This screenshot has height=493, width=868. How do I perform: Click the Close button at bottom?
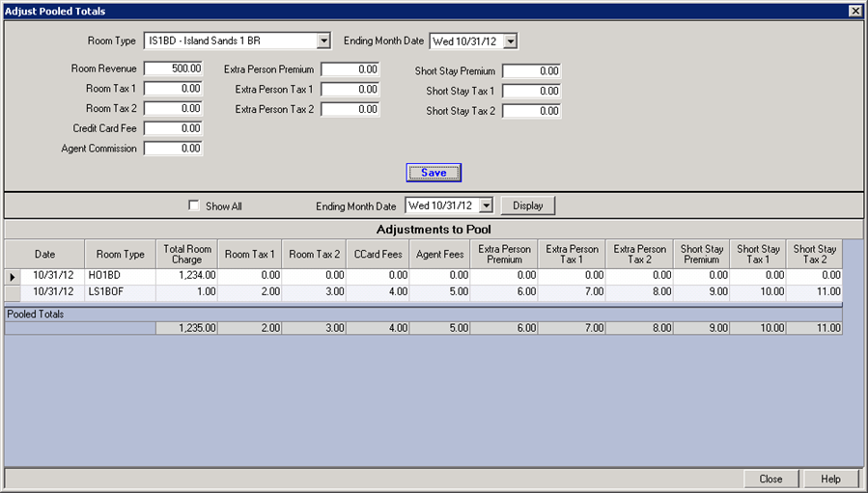770,479
